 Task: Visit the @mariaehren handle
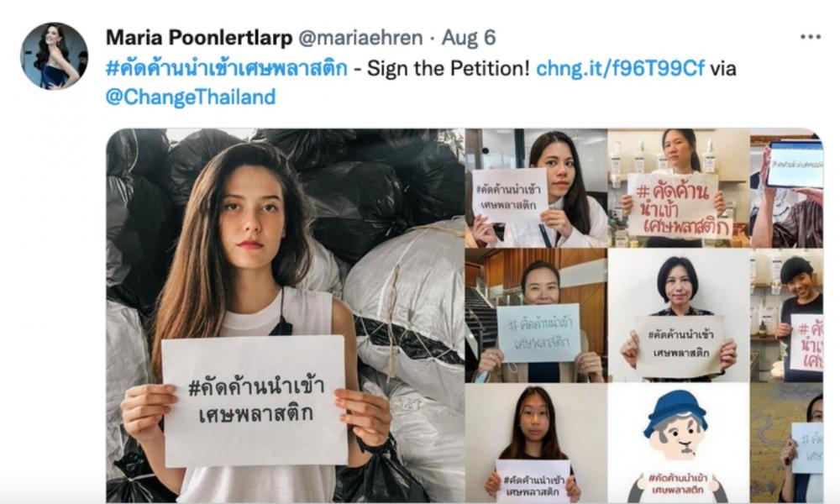(x=360, y=38)
